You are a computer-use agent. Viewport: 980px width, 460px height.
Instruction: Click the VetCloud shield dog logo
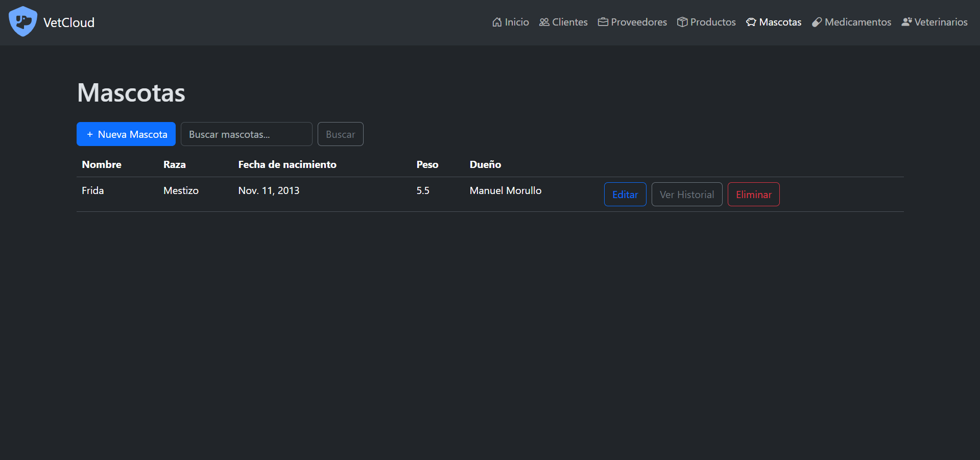(x=23, y=22)
